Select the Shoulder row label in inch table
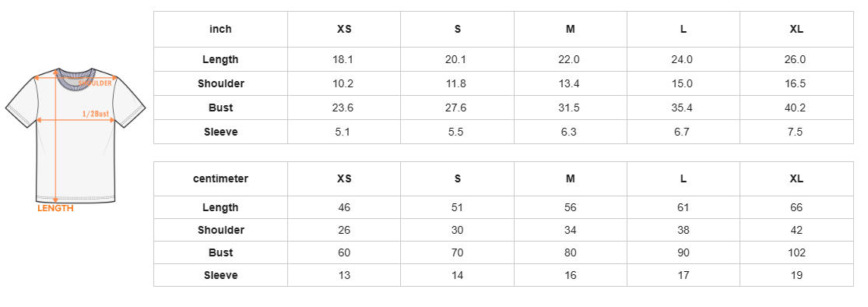The width and height of the screenshot is (868, 307). (x=220, y=83)
